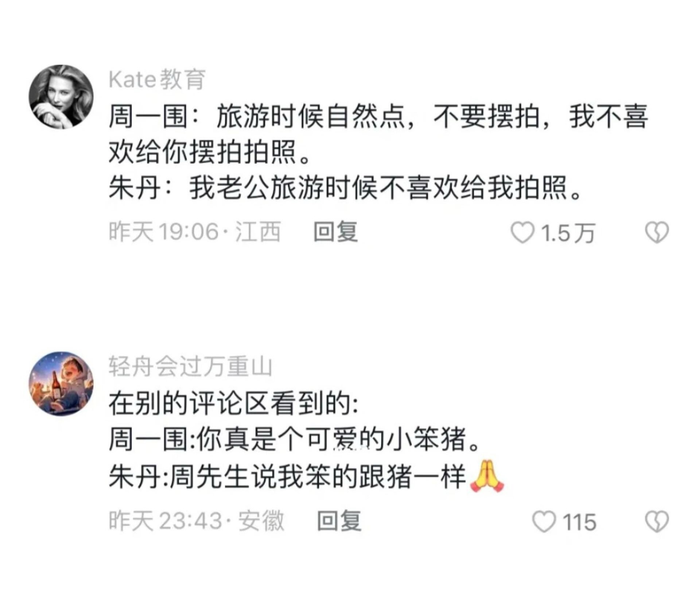The height and width of the screenshot is (589, 700).
Task: Tap the praying hands emoji
Action: click(x=487, y=476)
